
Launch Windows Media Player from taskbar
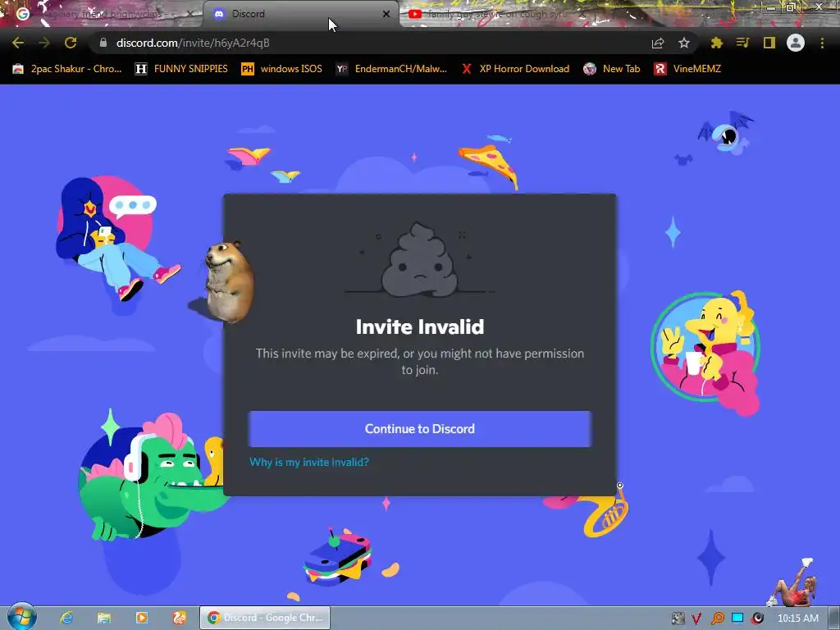[x=141, y=618]
